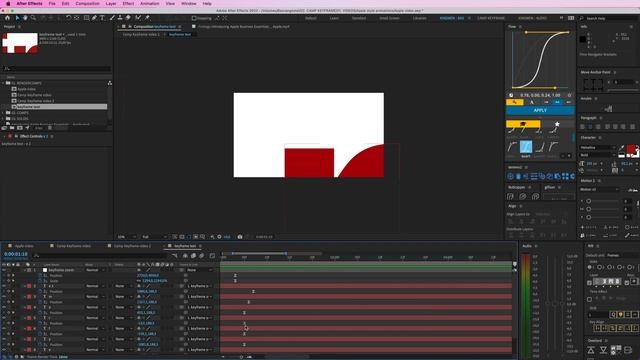The image size is (640, 360).
Task: Click the snapshot camera icon below viewer
Action: point(240,237)
